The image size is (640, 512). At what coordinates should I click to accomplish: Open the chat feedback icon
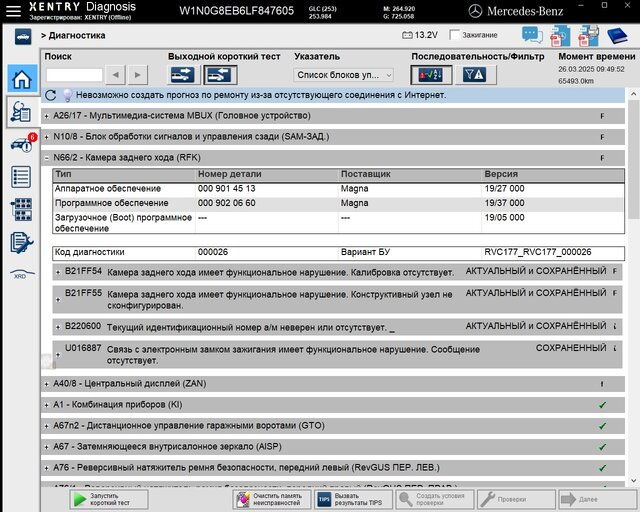point(532,35)
